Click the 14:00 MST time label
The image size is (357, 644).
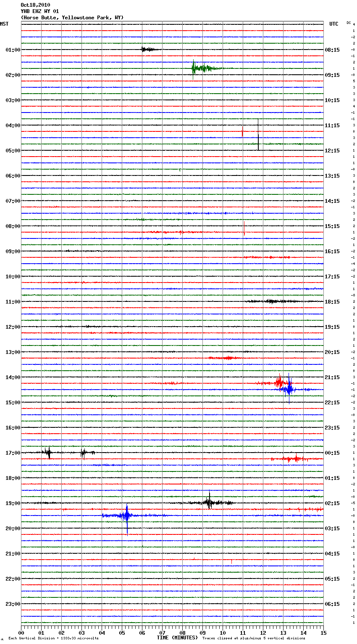coord(13,377)
